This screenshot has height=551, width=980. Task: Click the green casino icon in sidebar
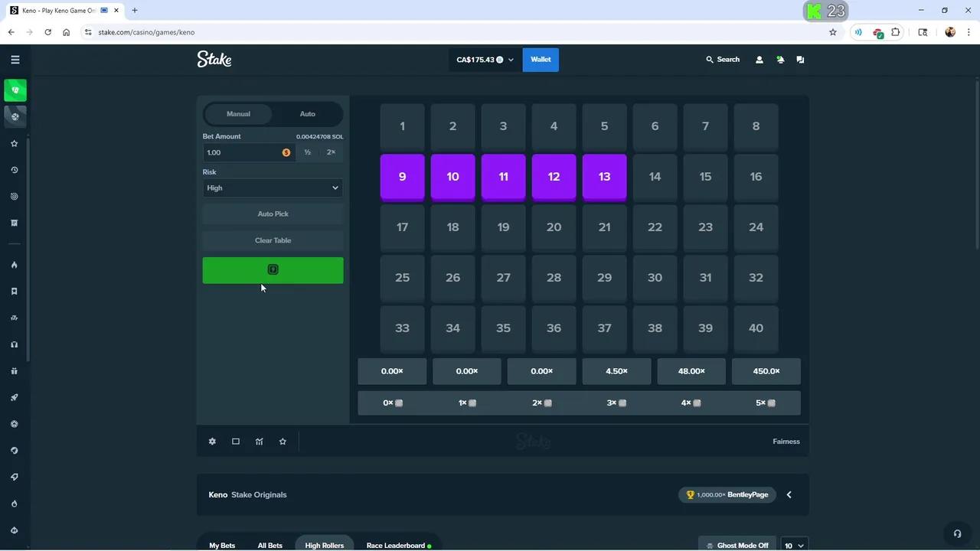[15, 90]
